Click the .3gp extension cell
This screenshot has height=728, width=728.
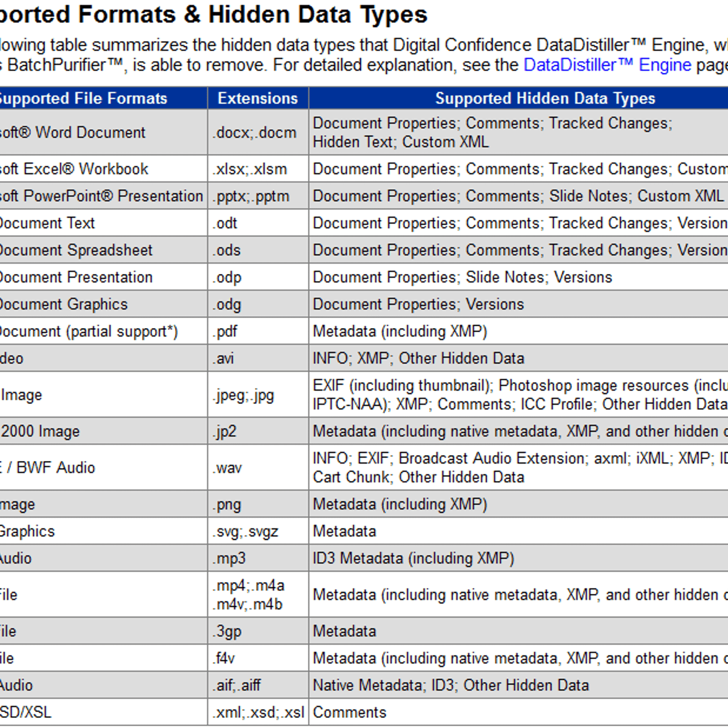pyautogui.click(x=258, y=631)
